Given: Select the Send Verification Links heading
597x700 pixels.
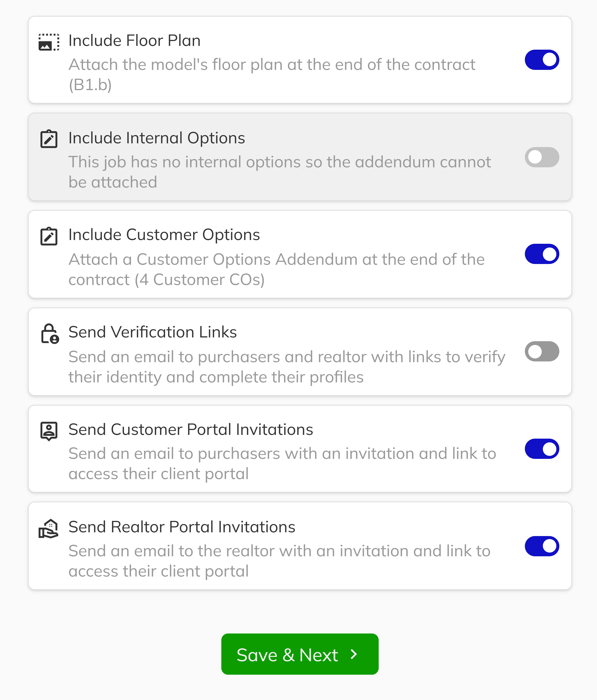Looking at the screenshot, I should (152, 332).
